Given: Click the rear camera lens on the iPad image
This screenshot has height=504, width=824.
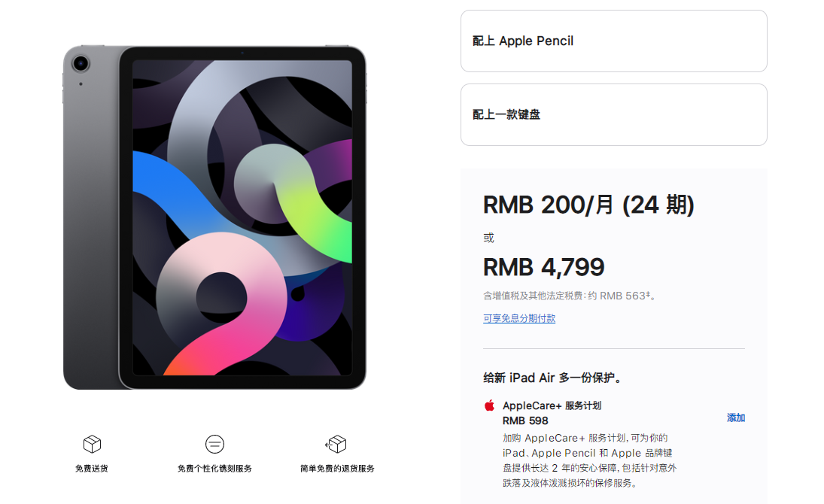Looking at the screenshot, I should (81, 64).
